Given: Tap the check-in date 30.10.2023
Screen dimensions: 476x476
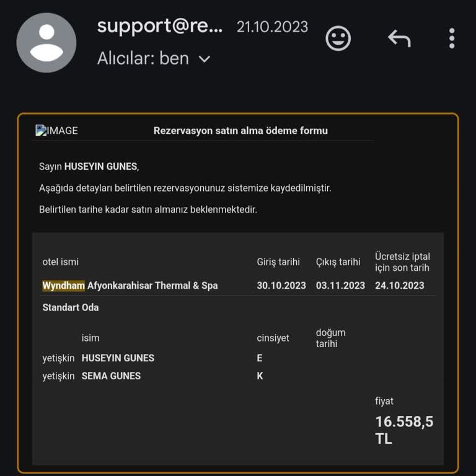Looking at the screenshot, I should coord(281,286).
